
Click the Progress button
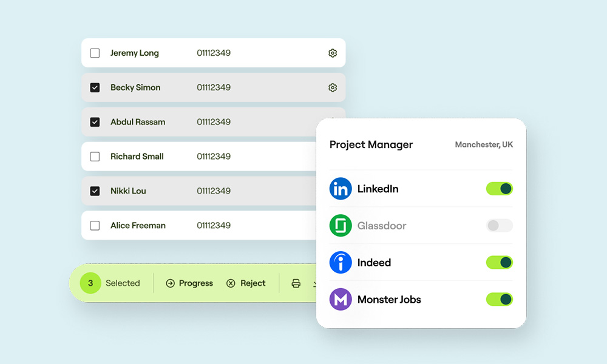click(189, 283)
